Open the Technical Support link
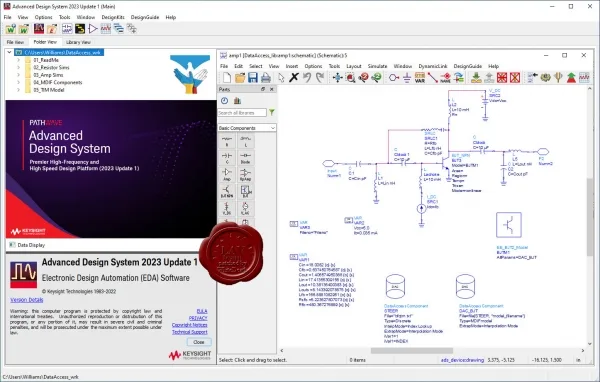 click(190, 332)
